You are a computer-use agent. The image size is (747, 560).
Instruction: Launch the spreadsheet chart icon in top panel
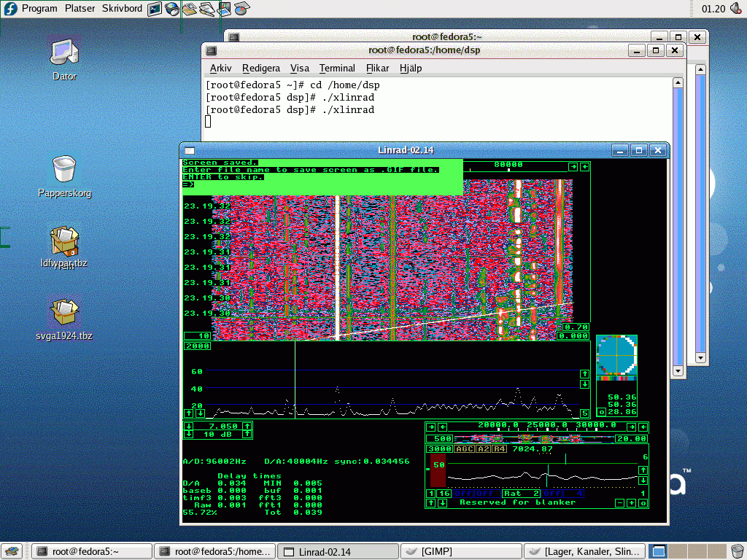pos(241,9)
